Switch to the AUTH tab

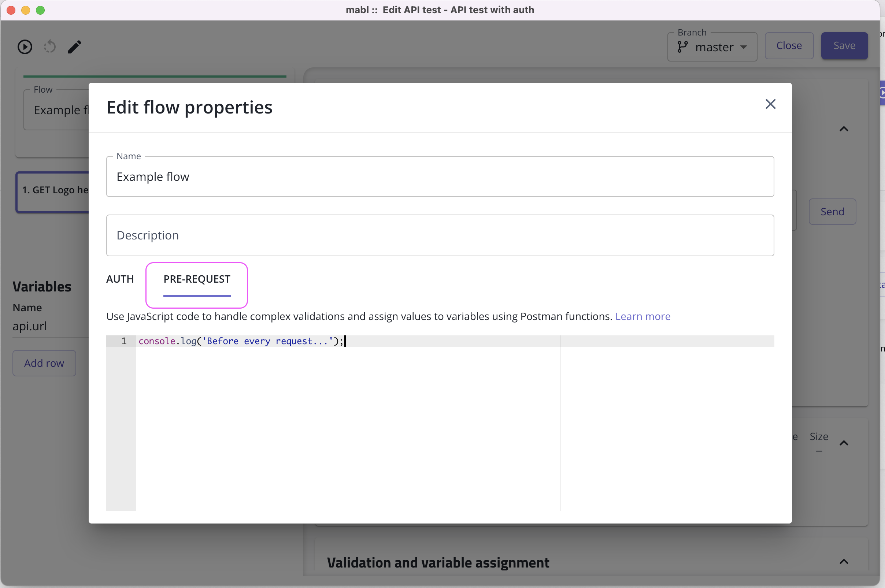[120, 279]
